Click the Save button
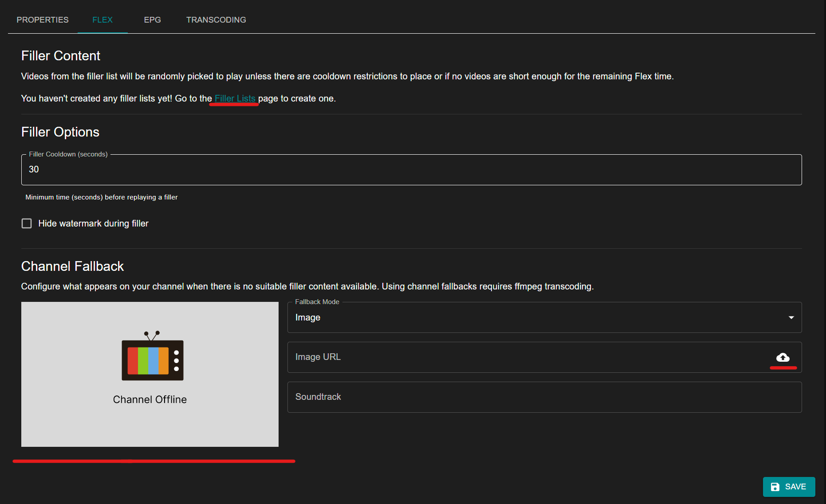This screenshot has height=504, width=826. pos(789,487)
